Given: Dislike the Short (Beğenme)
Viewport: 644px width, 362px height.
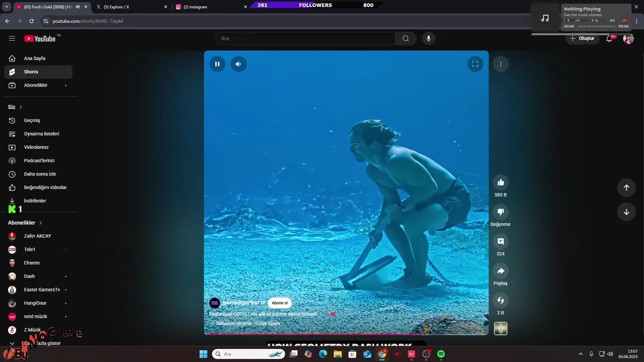Looking at the screenshot, I should click(x=501, y=212).
